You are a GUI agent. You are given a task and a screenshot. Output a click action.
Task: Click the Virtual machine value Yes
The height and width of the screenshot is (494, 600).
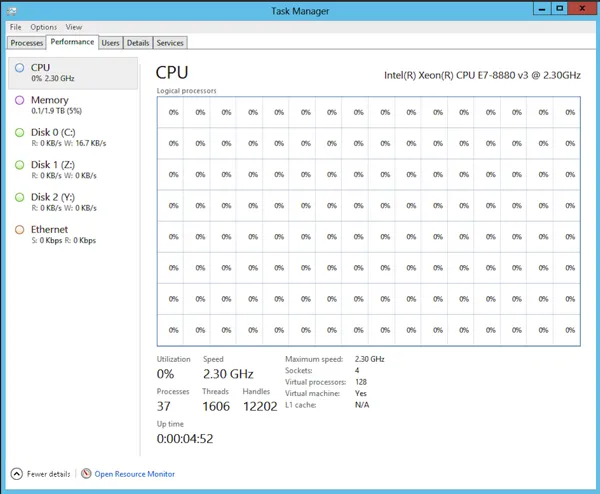[360, 393]
